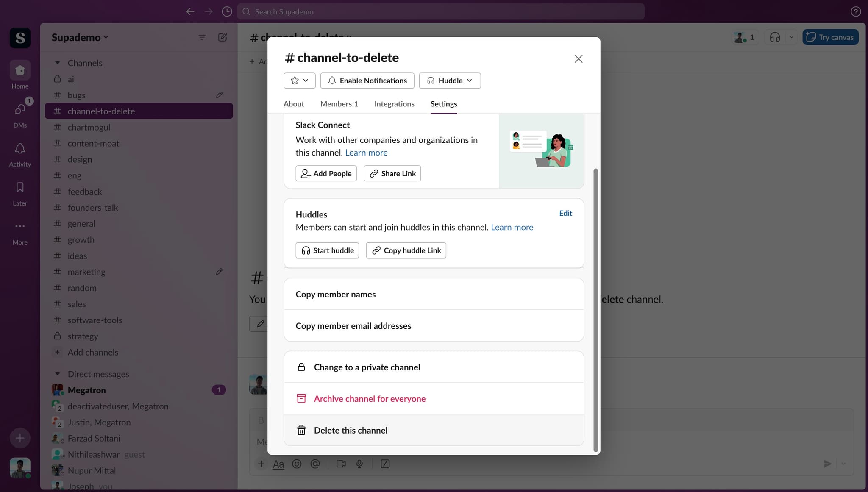Open the Supademo workspace menu
This screenshot has height=492, width=868.
click(80, 37)
